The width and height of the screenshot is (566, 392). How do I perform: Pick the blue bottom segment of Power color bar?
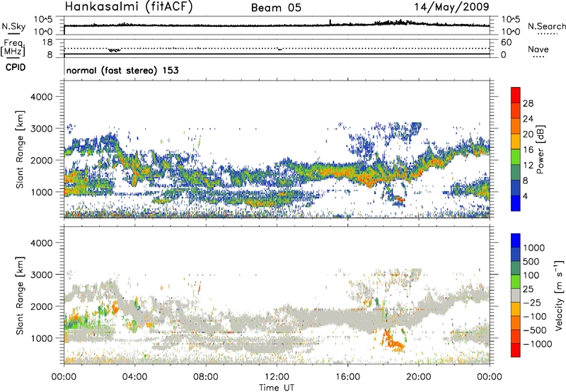[x=516, y=203]
